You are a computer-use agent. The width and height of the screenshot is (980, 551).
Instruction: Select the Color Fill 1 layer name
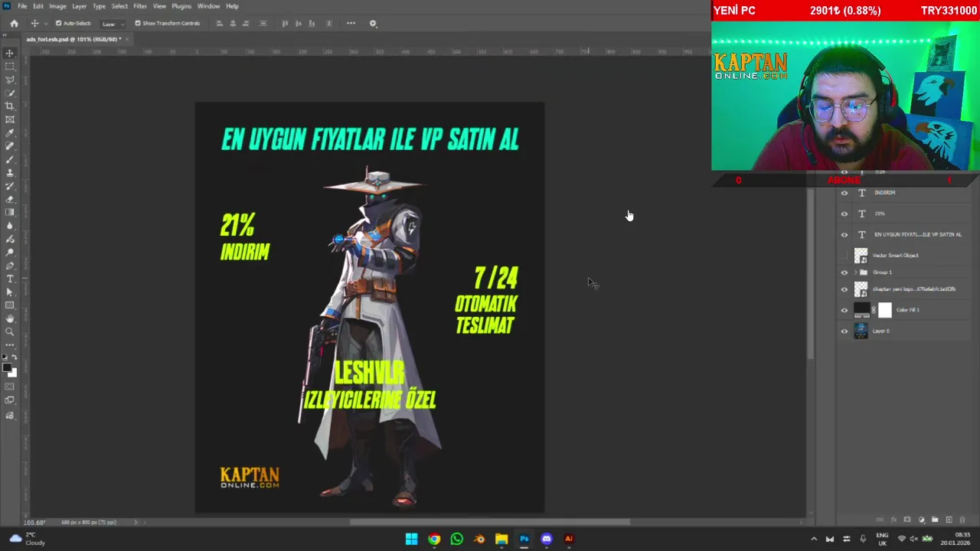click(908, 310)
